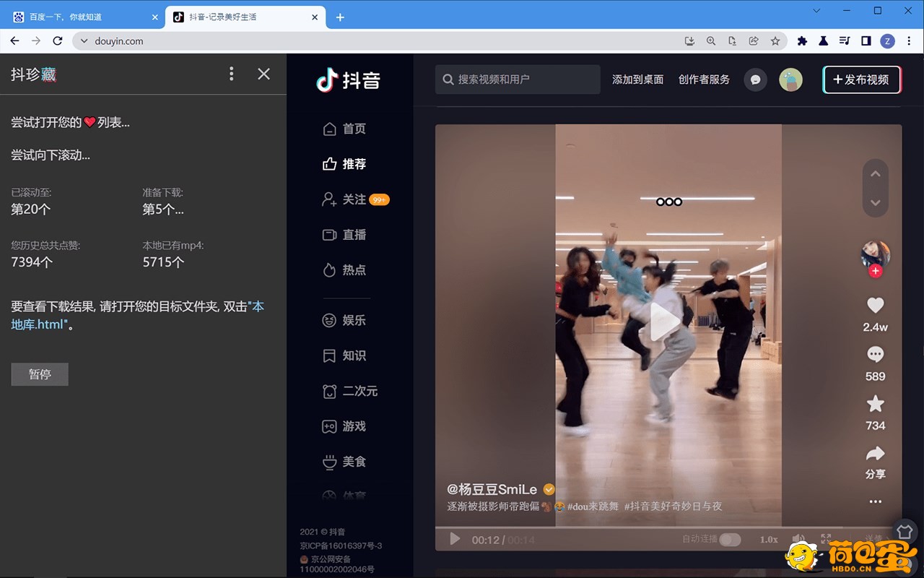
Task: Open the Extensions puzzle icon
Action: point(802,41)
